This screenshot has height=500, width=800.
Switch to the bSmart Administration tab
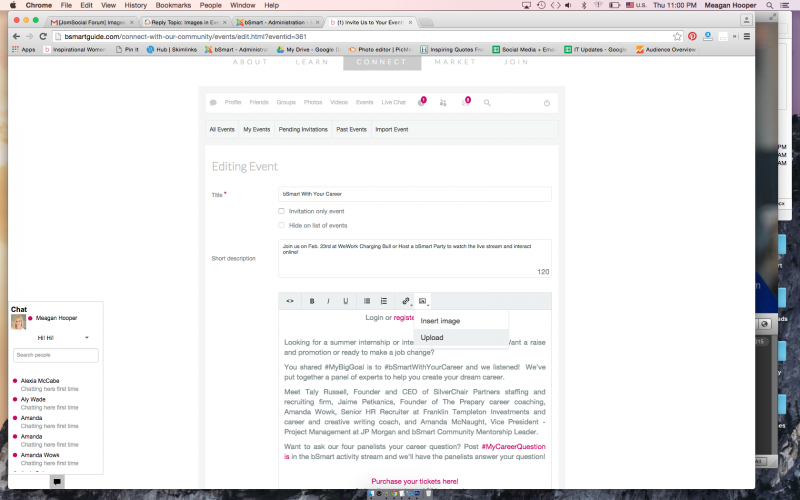pos(278,22)
